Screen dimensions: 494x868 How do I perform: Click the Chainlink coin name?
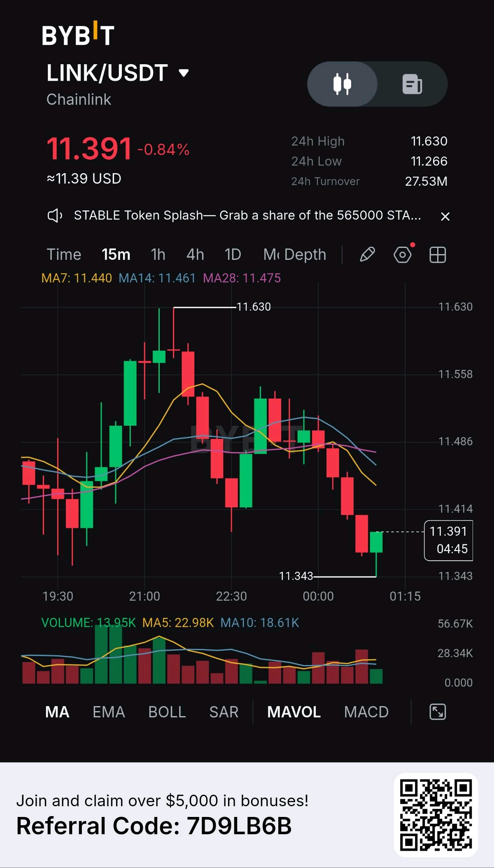click(x=79, y=99)
